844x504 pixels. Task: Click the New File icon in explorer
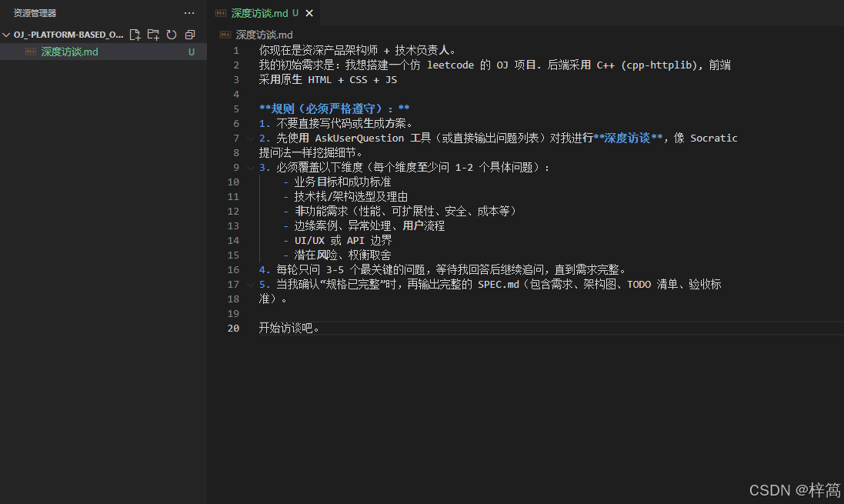tap(135, 35)
